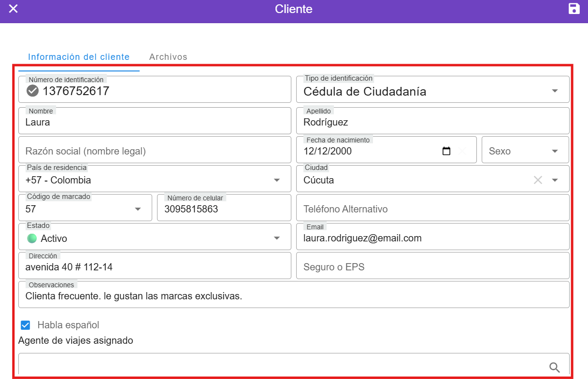The width and height of the screenshot is (588, 379).
Task: Open the Ciudad dropdown arrow
Action: [x=555, y=180]
